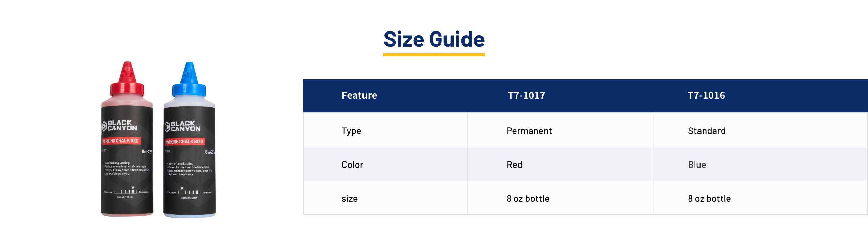Click the Feature column header
The width and height of the screenshot is (868, 241).
coord(359,96)
